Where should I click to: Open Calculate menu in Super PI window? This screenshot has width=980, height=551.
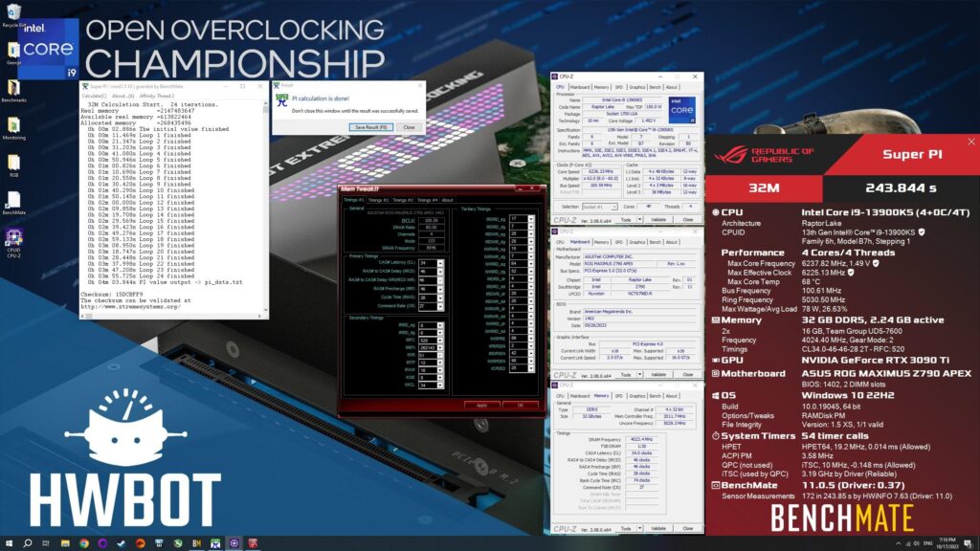(x=94, y=96)
